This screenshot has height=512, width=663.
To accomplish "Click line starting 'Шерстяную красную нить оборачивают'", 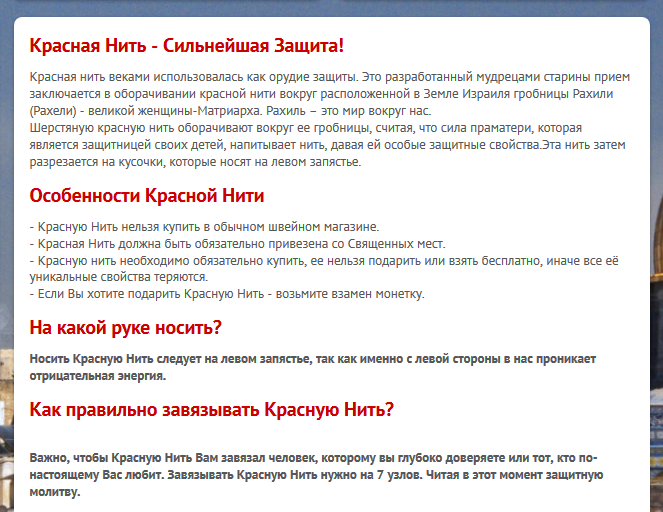I will pos(306,128).
